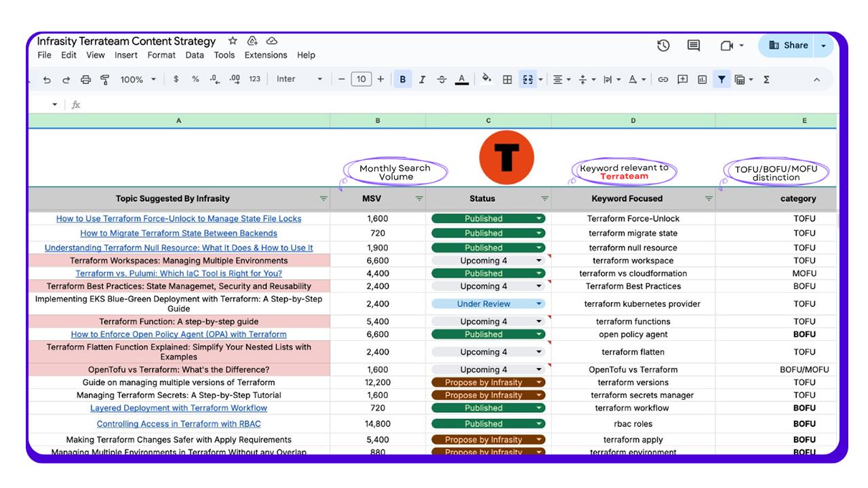Image resolution: width=868 pixels, height=488 pixels.
Task: Open the Edit menu
Action: (x=68, y=55)
